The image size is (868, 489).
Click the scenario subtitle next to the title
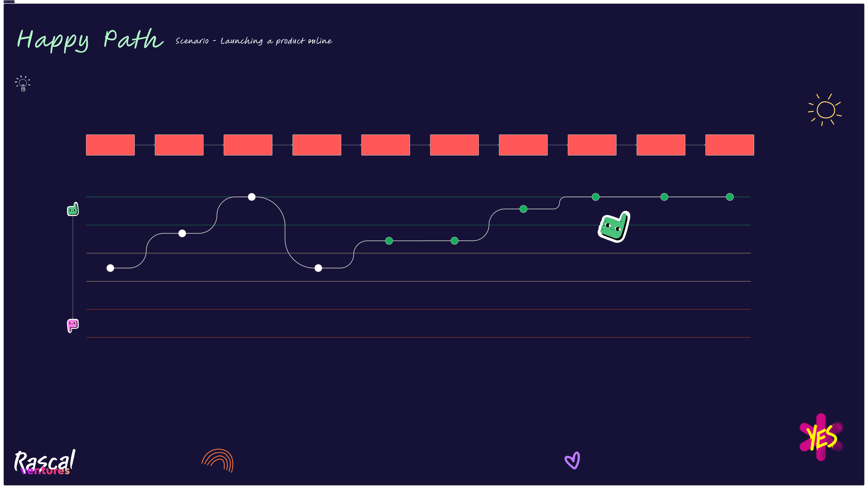coord(253,41)
